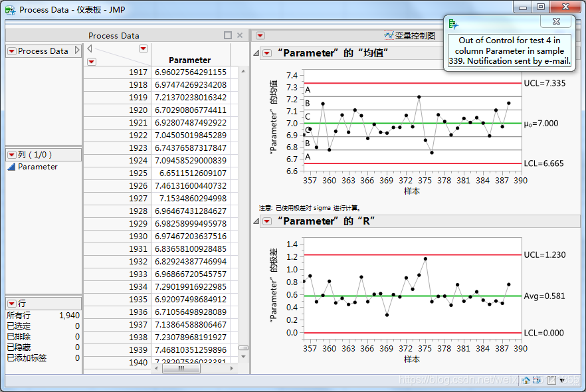Collapse the "Parameter" 的 "均值" chart outline

point(256,53)
